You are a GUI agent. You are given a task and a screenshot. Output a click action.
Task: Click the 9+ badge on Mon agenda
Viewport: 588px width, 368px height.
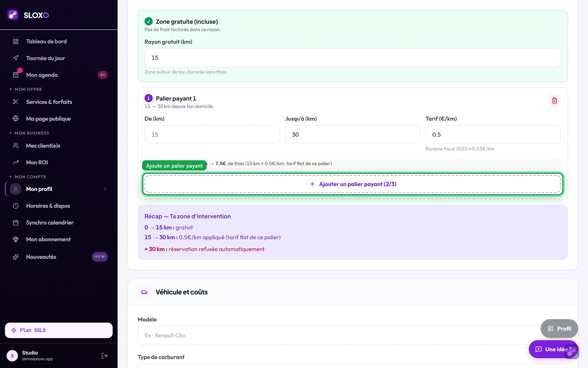pos(103,75)
